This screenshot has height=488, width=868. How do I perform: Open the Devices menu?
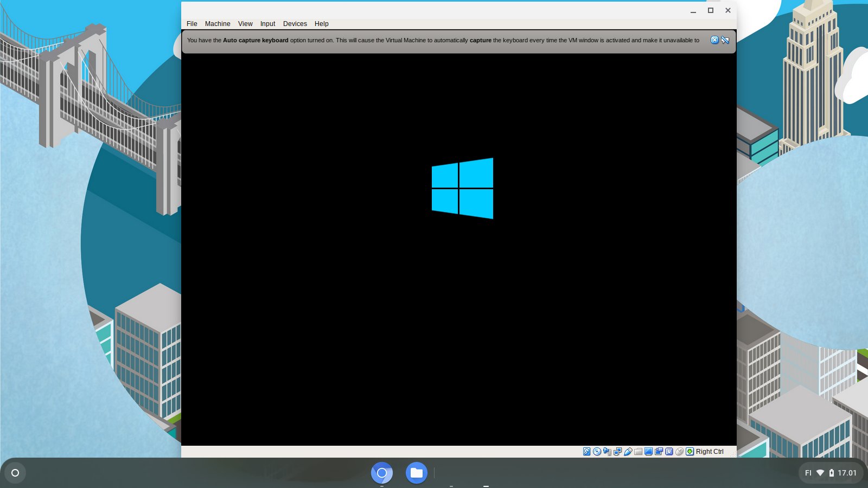click(x=295, y=24)
